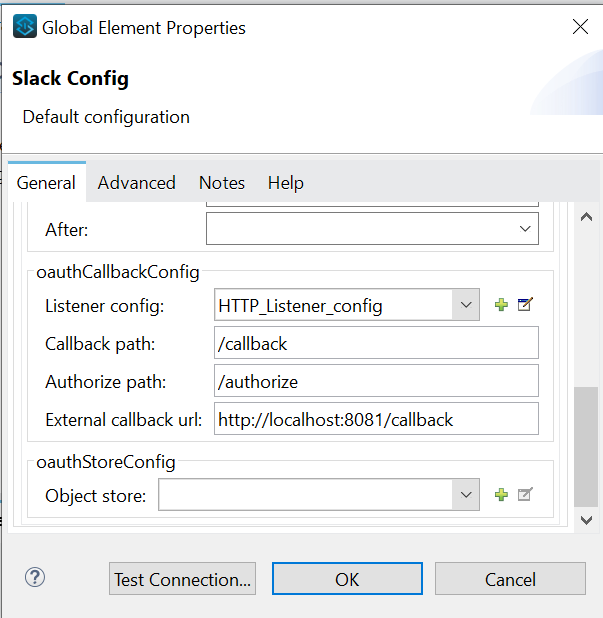Confirm with the OK button
Viewport: 603px width, 618px height.
tap(347, 579)
